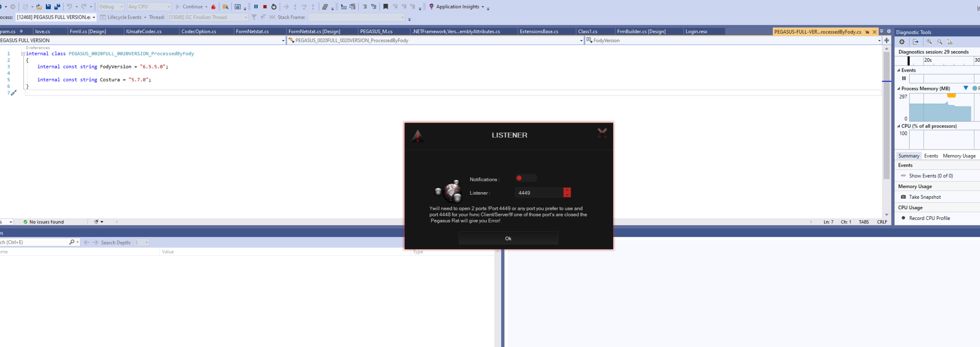Image resolution: width=980 pixels, height=347 pixels.
Task: Click the Take Snapshot link
Action: point(925,197)
